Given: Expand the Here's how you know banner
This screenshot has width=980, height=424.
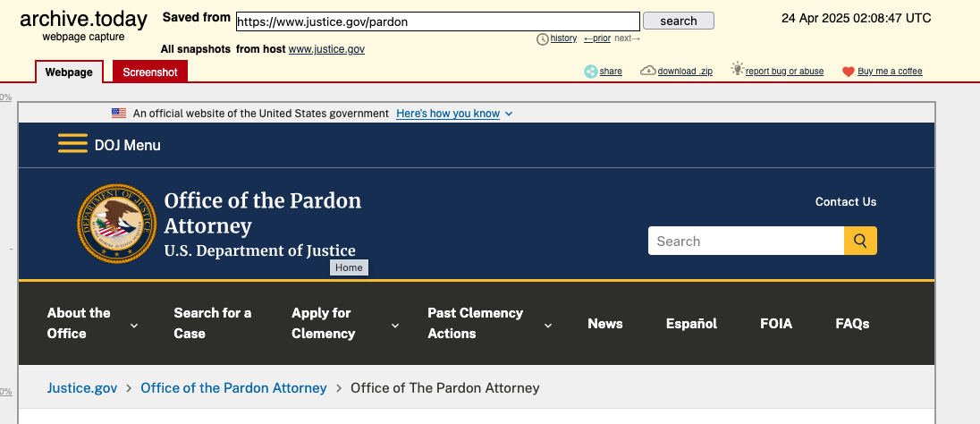Looking at the screenshot, I should (x=454, y=114).
